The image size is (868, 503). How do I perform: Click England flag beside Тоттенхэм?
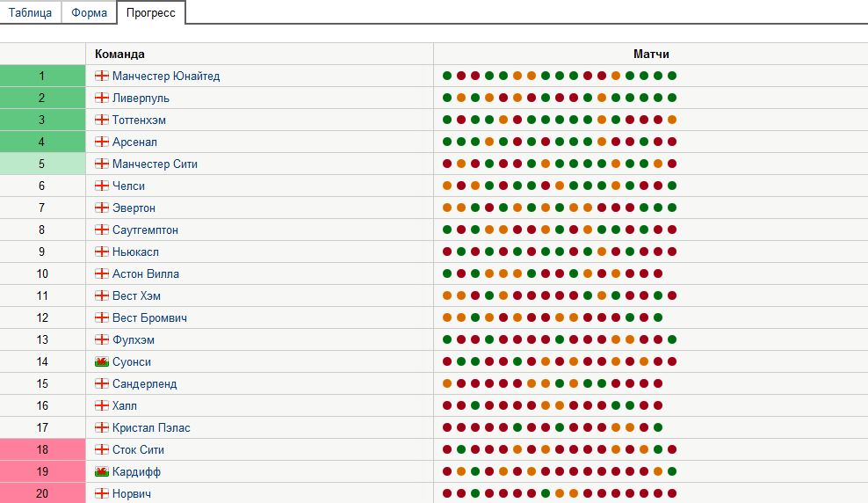pyautogui.click(x=102, y=120)
